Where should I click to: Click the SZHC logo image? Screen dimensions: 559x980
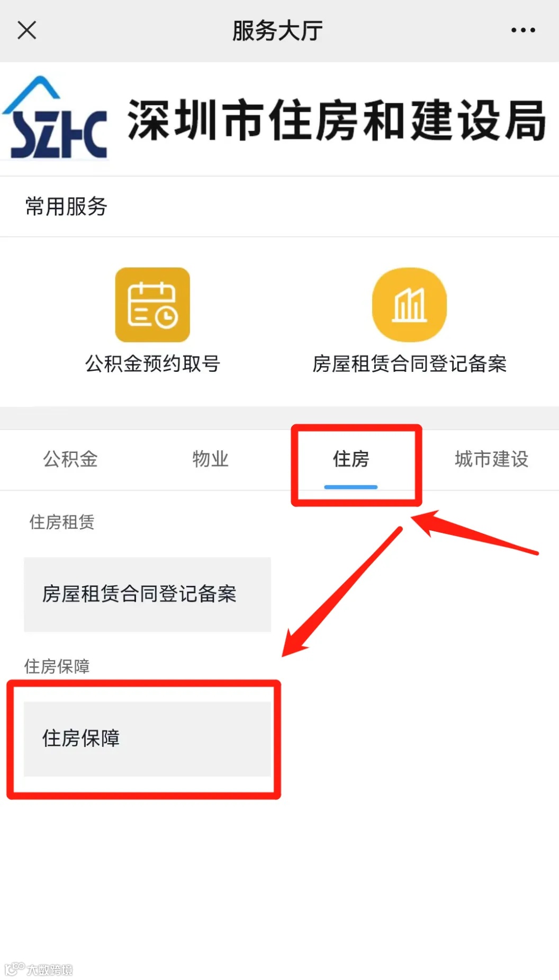coord(56,118)
